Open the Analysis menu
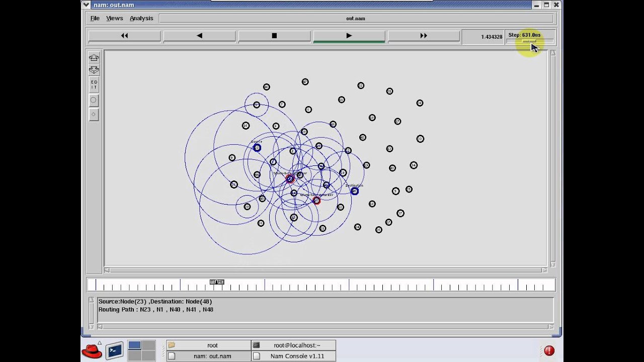644x362 pixels. coord(141,18)
